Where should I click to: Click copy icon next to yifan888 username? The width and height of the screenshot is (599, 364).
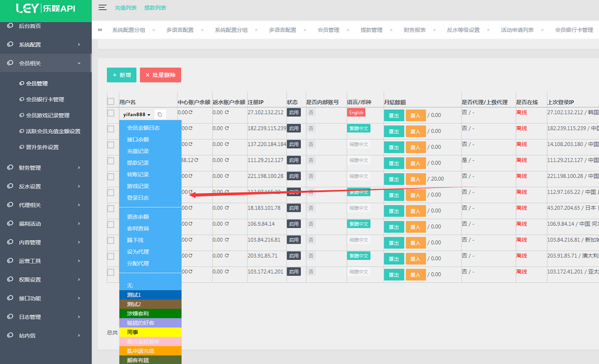click(x=160, y=114)
